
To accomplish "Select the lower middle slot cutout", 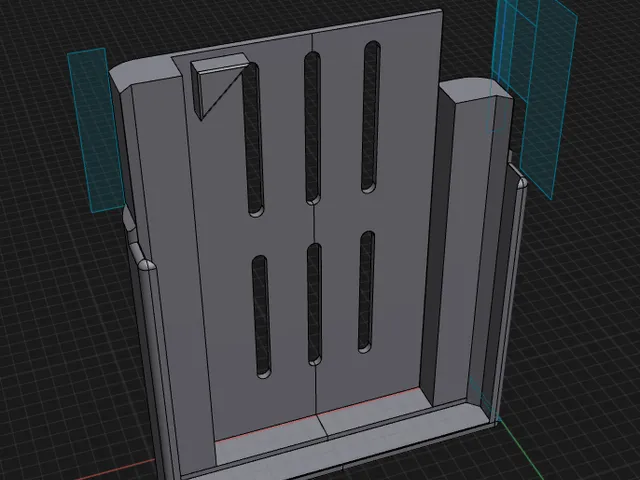I will click(314, 304).
